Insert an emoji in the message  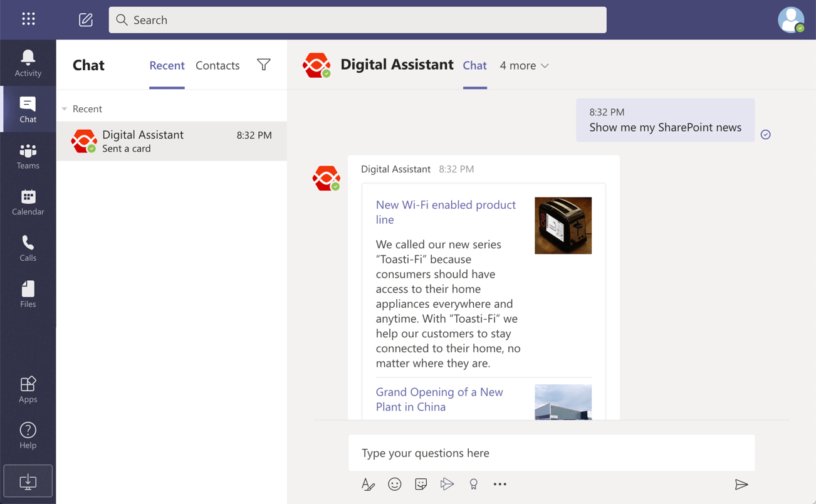tap(394, 484)
